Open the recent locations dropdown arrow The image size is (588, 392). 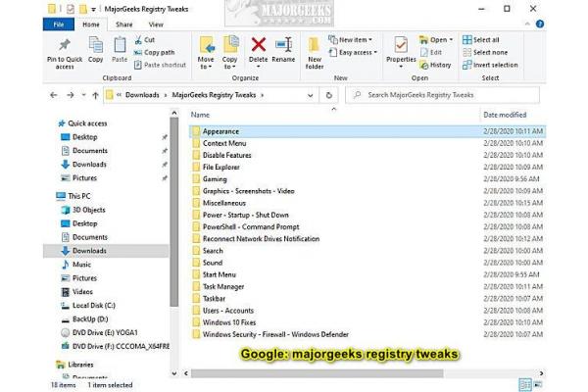(x=83, y=95)
